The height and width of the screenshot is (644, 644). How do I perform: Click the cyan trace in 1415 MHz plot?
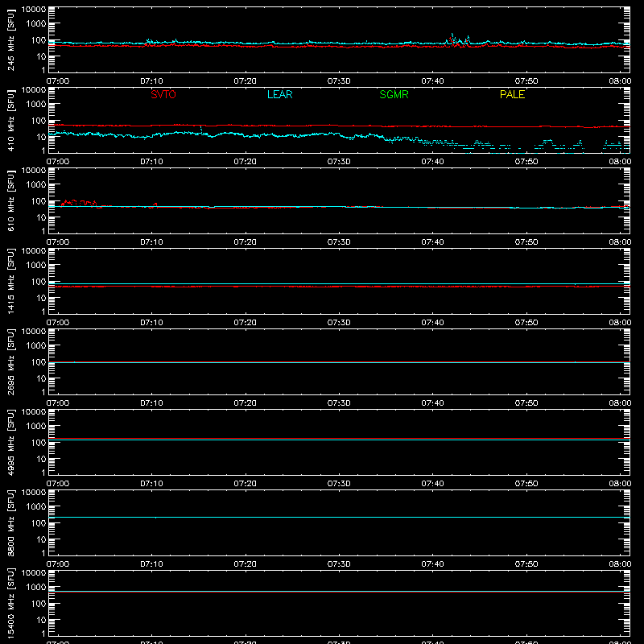click(339, 283)
